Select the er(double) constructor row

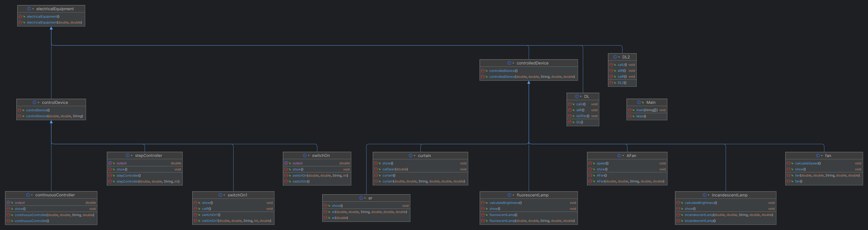[340, 218]
